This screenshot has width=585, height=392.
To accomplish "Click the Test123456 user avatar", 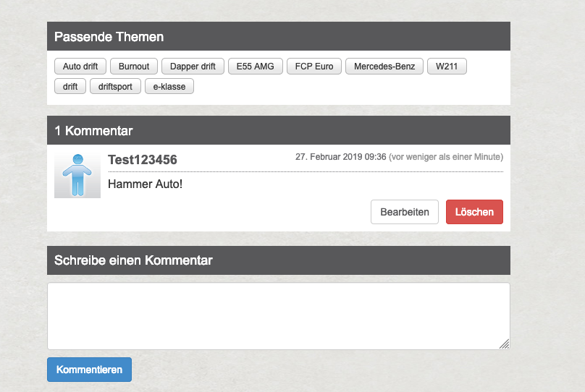I will 77,175.
